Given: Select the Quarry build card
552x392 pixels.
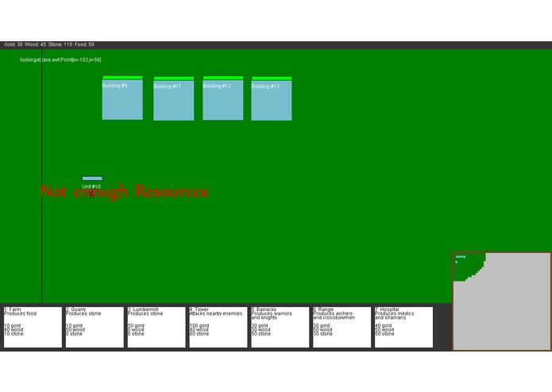Looking at the screenshot, I should 95,327.
